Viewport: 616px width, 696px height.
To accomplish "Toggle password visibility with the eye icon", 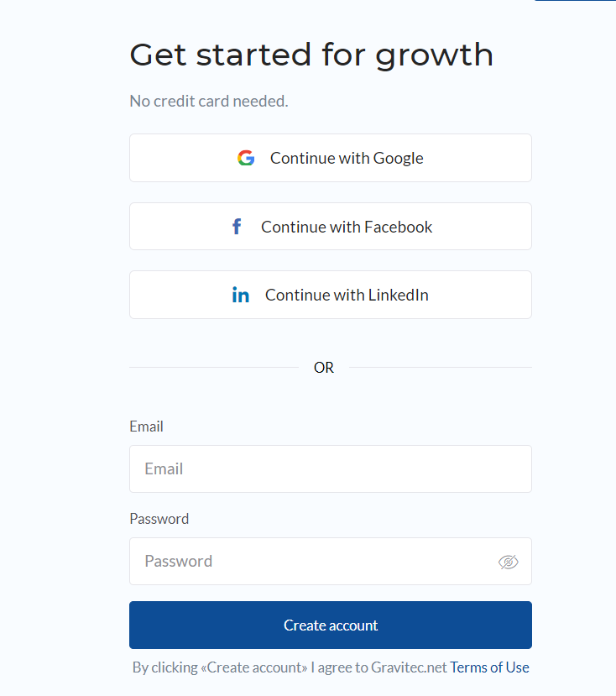I will pos(508,562).
